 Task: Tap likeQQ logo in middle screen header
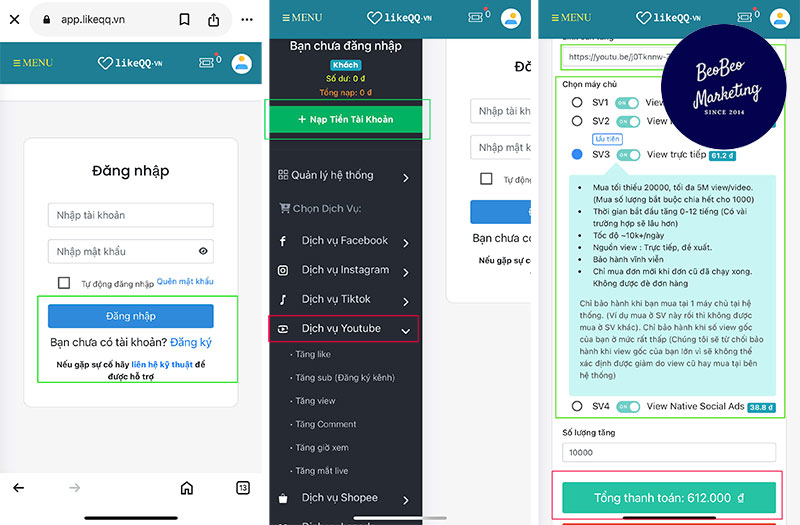pyautogui.click(x=399, y=18)
